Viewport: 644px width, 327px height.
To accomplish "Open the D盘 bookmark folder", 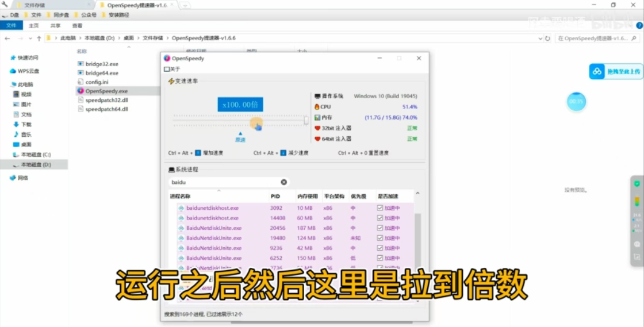I will (x=11, y=15).
